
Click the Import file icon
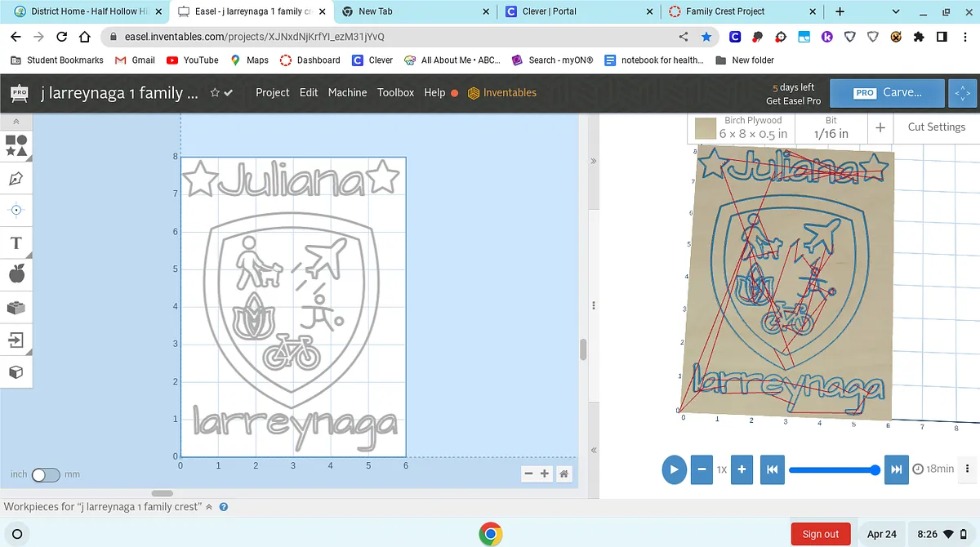click(16, 339)
